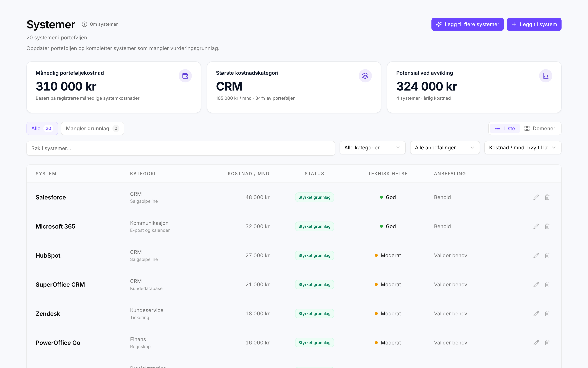Click the Søk i systemer search field
The image size is (588, 368).
[x=181, y=148]
